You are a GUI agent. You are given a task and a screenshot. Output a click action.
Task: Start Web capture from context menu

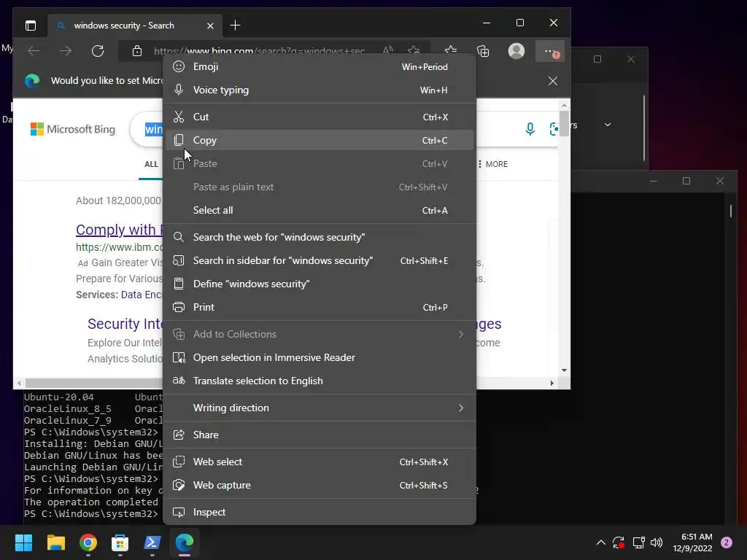320,485
